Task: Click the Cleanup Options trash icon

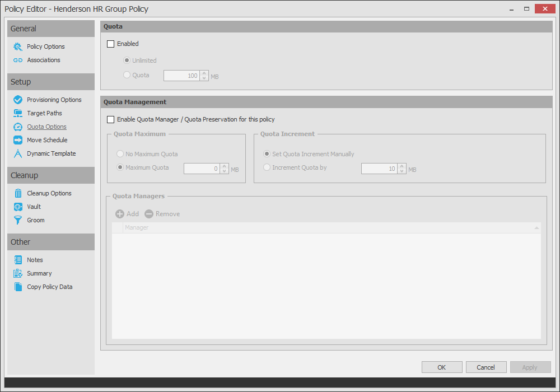Action: [x=18, y=193]
